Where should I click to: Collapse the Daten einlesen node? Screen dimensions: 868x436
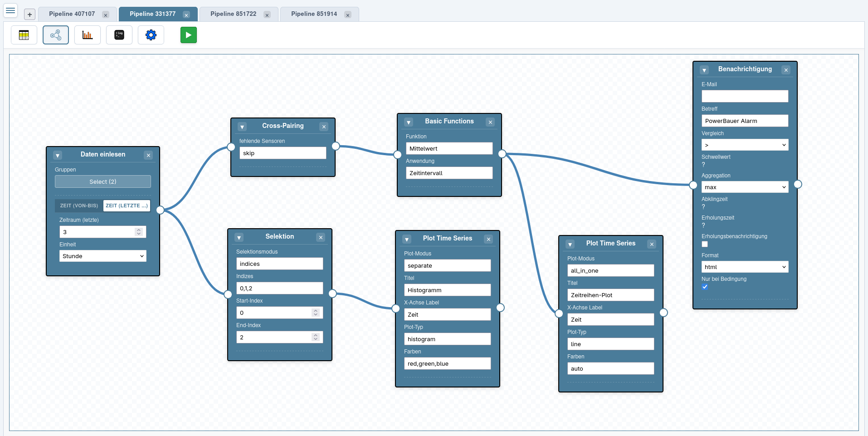(x=58, y=155)
